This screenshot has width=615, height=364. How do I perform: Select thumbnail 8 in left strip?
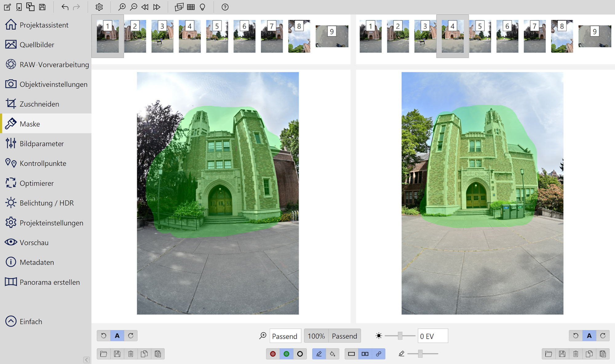click(299, 36)
